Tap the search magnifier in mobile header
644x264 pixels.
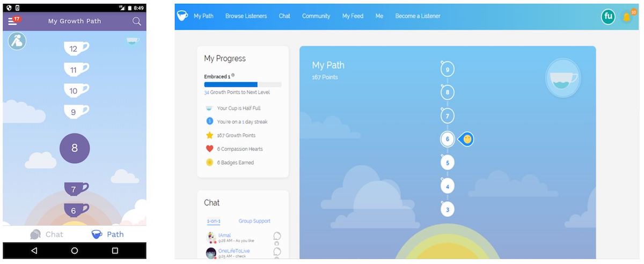pos(137,21)
